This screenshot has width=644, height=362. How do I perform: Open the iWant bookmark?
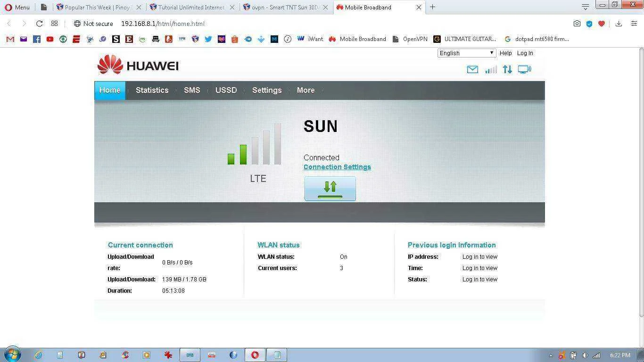[310, 39]
